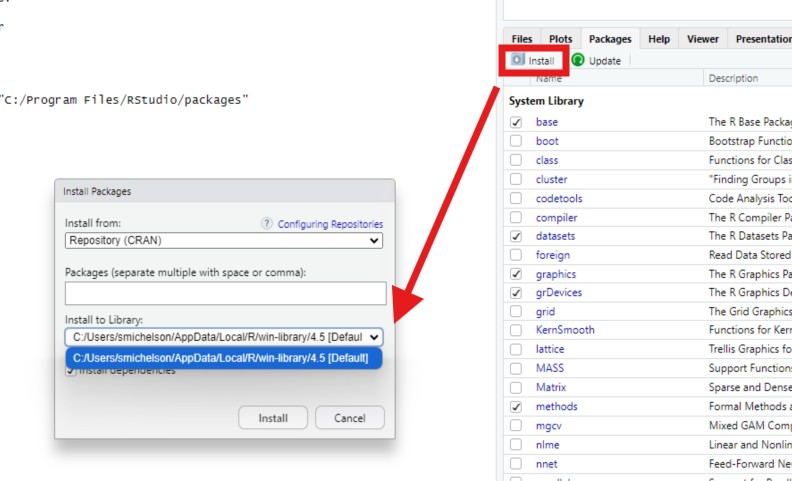
Task: Open the boot package link
Action: 547,141
